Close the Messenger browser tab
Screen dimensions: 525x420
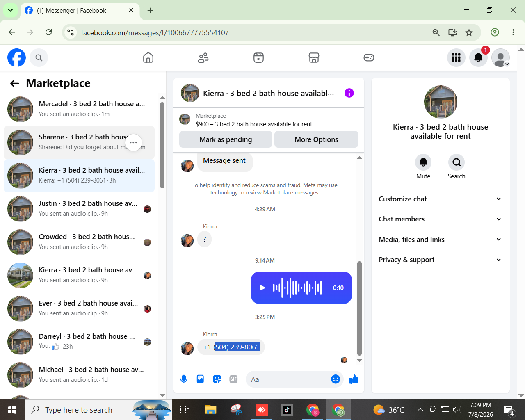(x=131, y=10)
